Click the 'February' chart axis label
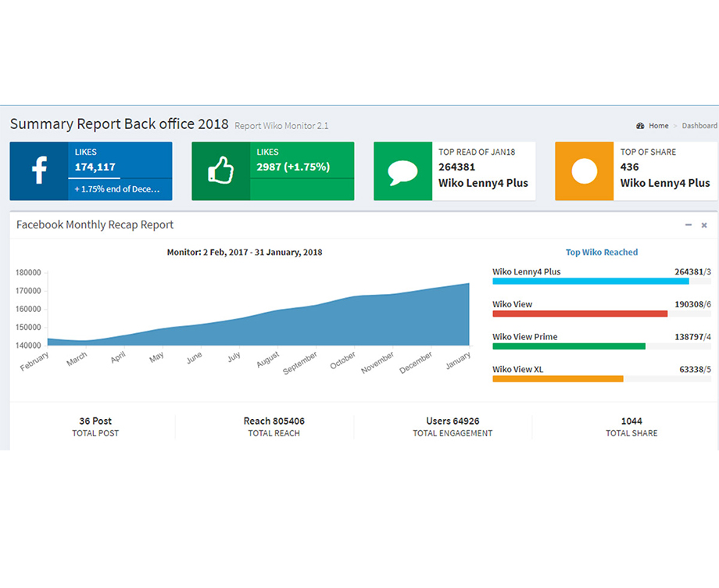 click(34, 361)
